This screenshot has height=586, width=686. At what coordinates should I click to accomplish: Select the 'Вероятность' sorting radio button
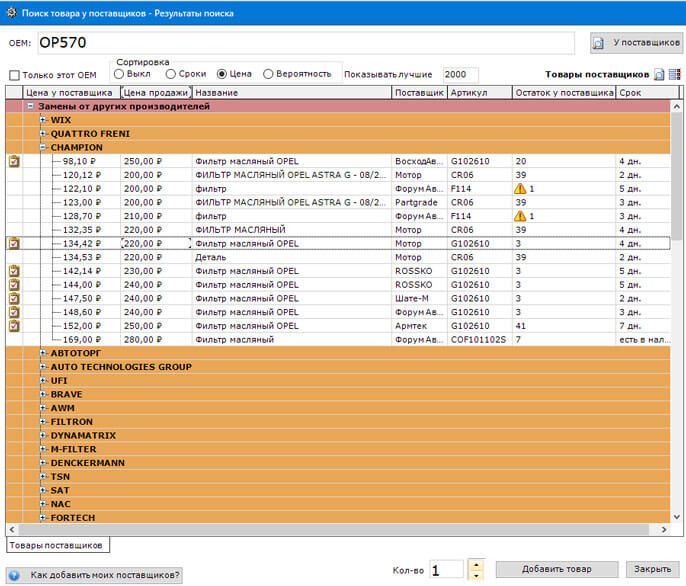tap(268, 74)
